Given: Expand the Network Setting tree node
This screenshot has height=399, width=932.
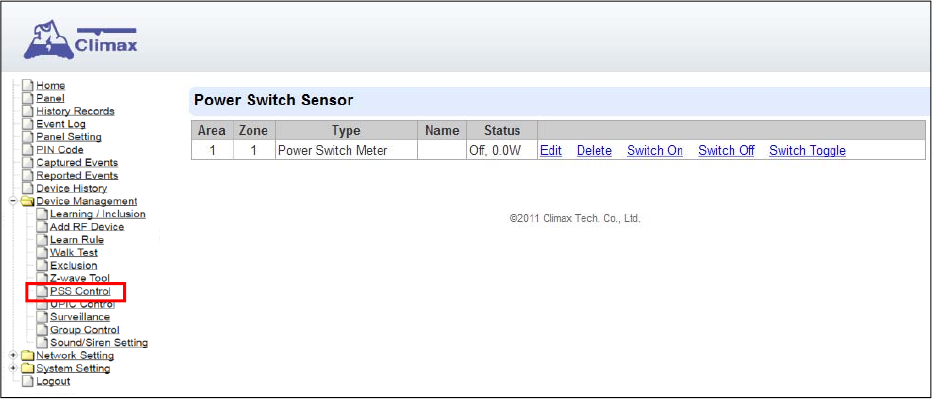Looking at the screenshot, I should 12,356.
